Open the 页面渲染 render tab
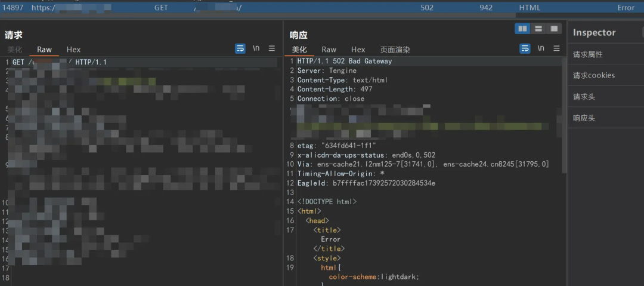Screen dimensions: 644x286 pos(395,50)
